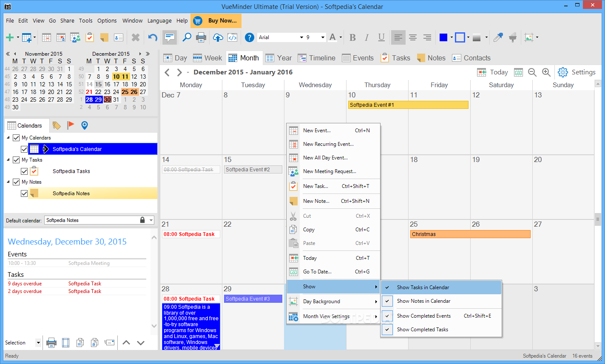Open the font color A dropdown arrow
This screenshot has width=605, height=364.
tap(341, 37)
